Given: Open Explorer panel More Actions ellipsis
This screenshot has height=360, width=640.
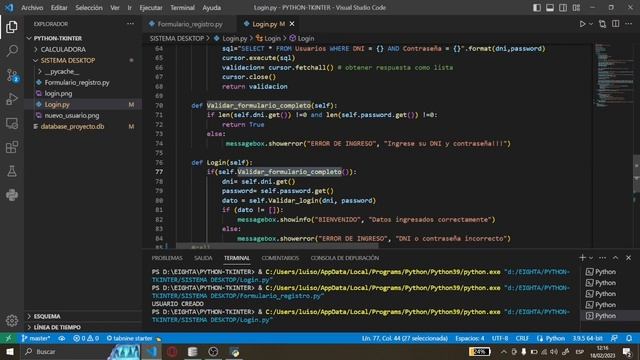Looking at the screenshot, I should click(x=130, y=24).
